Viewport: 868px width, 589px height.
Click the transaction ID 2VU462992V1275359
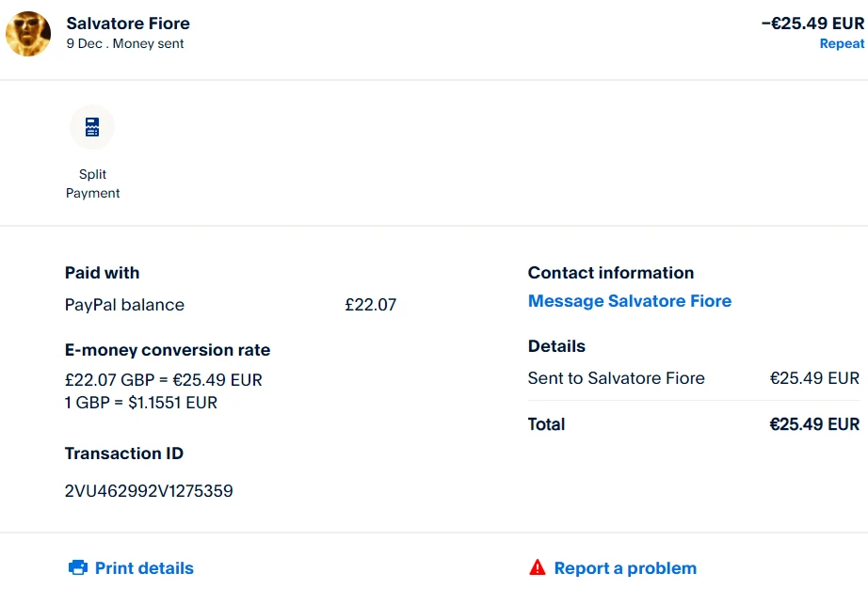(x=149, y=491)
